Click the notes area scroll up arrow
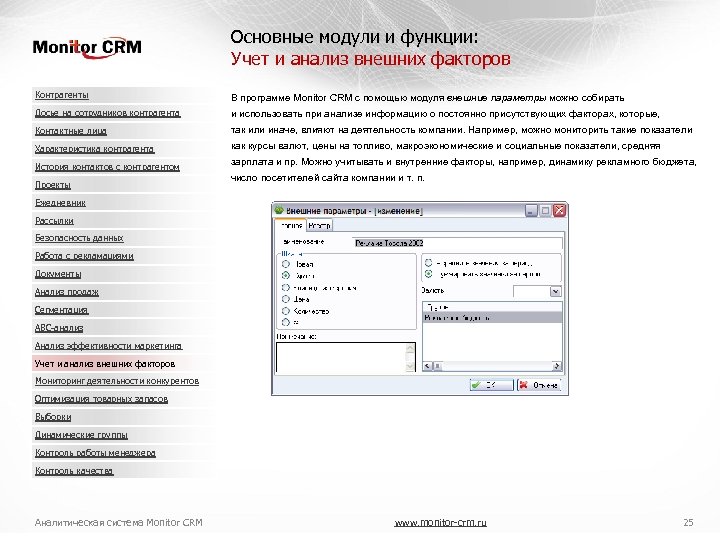This screenshot has height=540, width=720. (x=410, y=348)
